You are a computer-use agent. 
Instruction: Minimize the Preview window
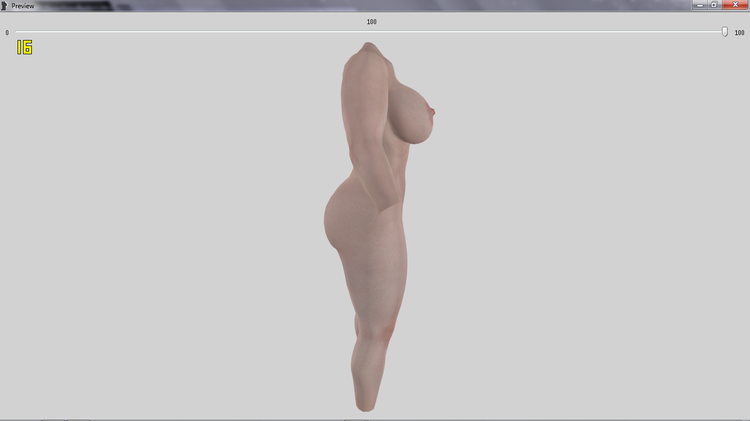point(700,5)
